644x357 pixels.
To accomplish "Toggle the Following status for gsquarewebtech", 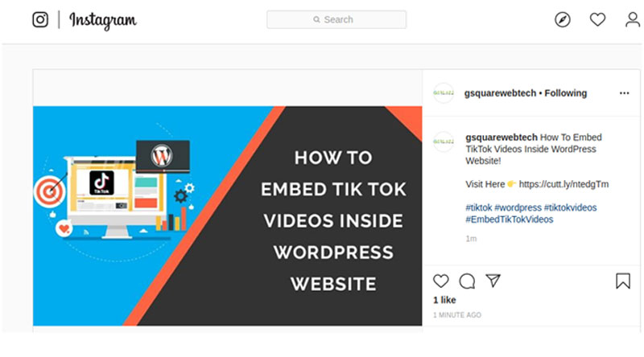I will pos(566,93).
